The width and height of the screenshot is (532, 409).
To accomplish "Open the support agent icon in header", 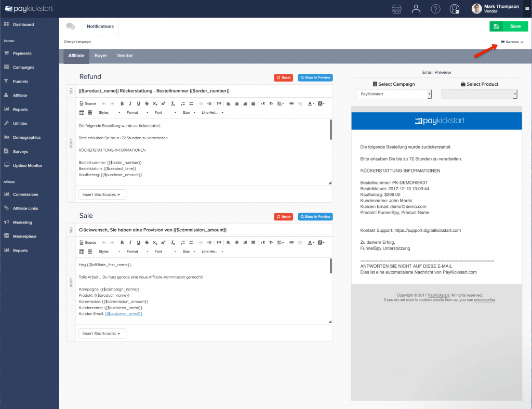I will 455,9.
